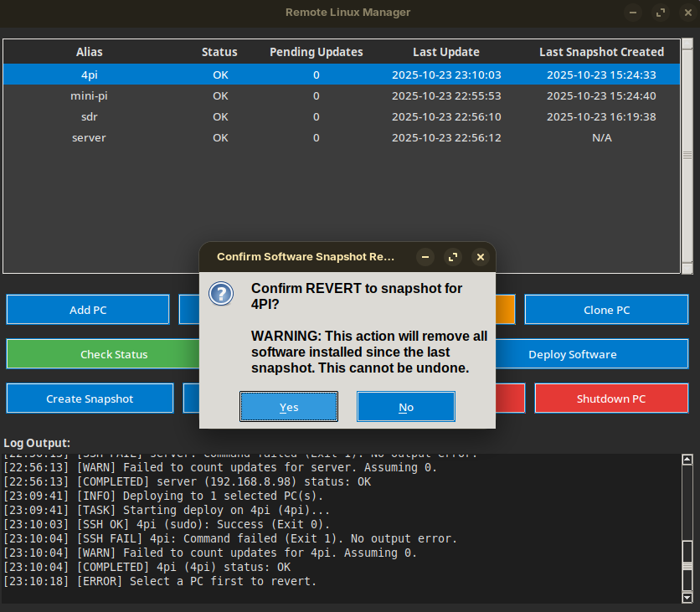Start Deploy Software action
Image resolution: width=700 pixels, height=612 pixels.
572,353
